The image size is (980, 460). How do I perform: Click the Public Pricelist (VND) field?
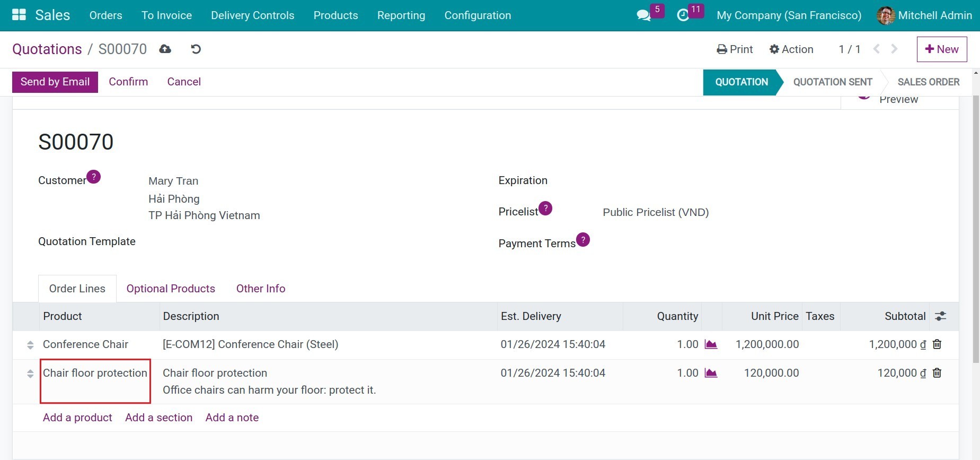[656, 212]
